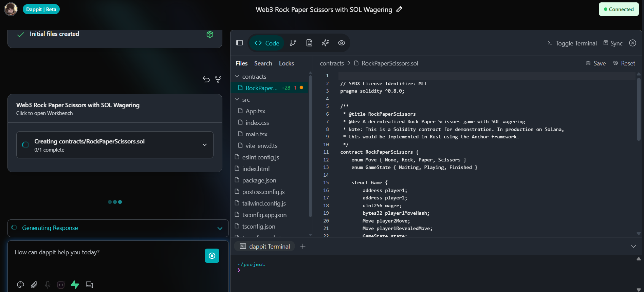Switch to the Locks tab in file panel
Viewport: 644px width, 292px height.
click(x=286, y=63)
